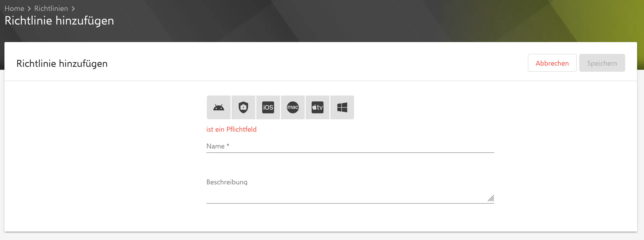This screenshot has height=240, width=644.
Task: Click the Speichern button
Action: click(602, 63)
